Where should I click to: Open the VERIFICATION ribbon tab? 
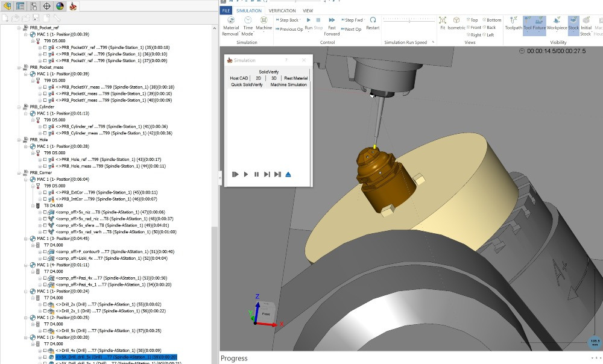click(282, 11)
